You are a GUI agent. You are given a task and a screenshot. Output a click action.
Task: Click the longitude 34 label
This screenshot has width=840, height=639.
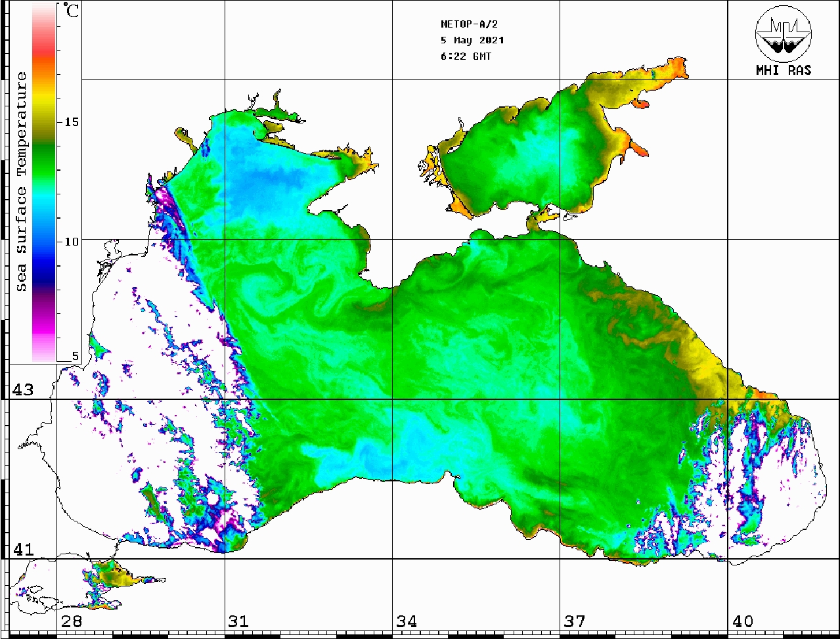click(x=407, y=621)
